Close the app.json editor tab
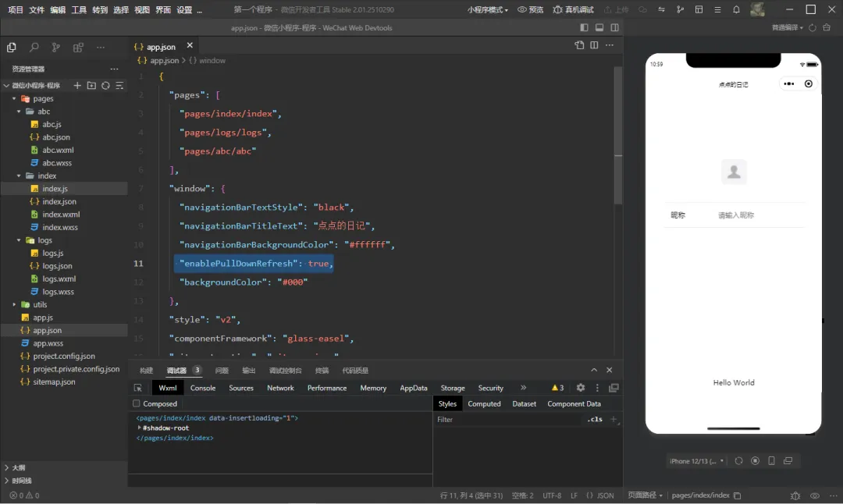Image resolution: width=843 pixels, height=504 pixels. click(190, 46)
